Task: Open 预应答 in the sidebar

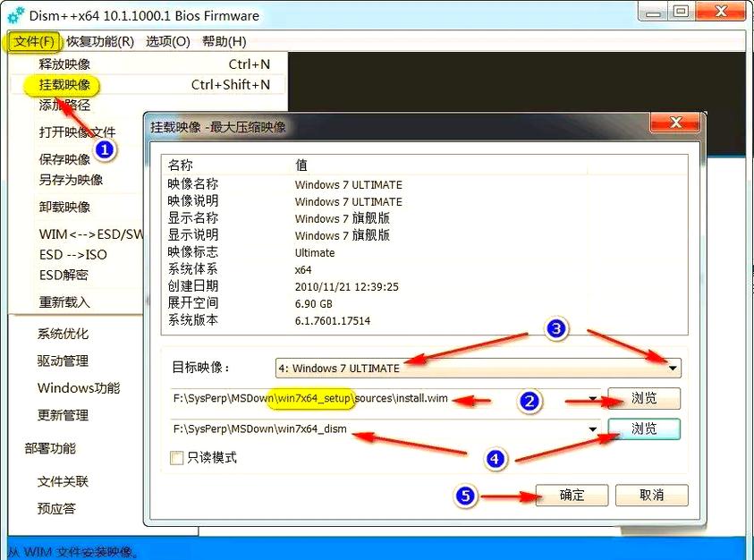Action: (x=56, y=508)
